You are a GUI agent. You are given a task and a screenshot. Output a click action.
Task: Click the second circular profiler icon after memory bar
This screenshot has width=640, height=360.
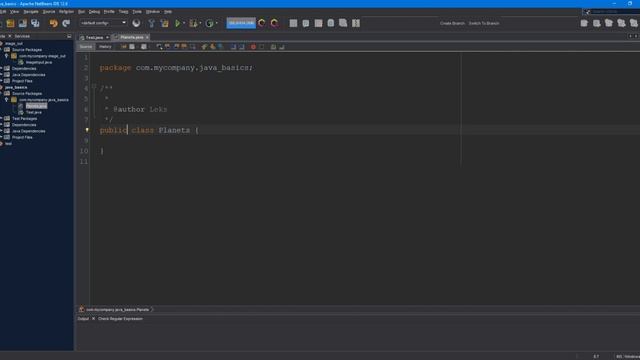(275, 23)
